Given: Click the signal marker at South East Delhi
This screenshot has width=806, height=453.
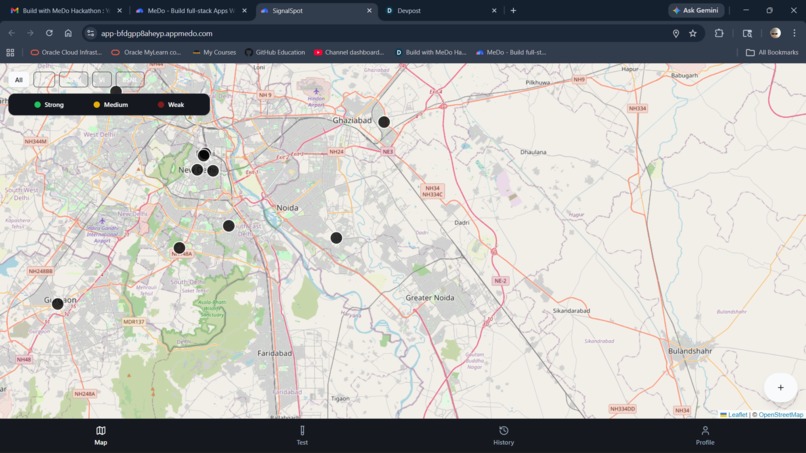Looking at the screenshot, I should pos(229,225).
